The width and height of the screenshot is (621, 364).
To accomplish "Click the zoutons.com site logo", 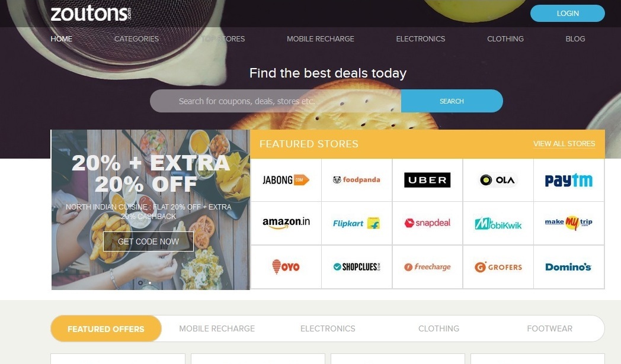I will click(91, 13).
